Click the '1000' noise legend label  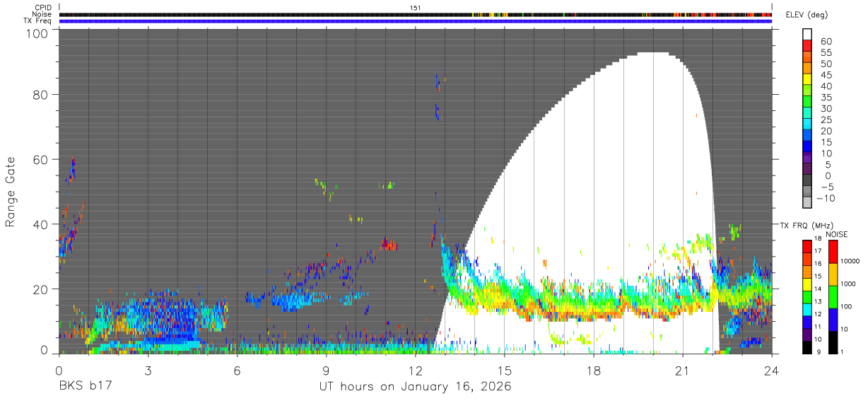[x=849, y=284]
